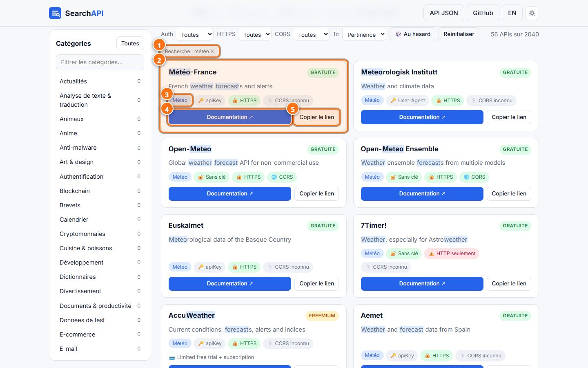The image size is (588, 368).
Task: Click the apiKey key badge on Météo-France card
Action: point(210,100)
